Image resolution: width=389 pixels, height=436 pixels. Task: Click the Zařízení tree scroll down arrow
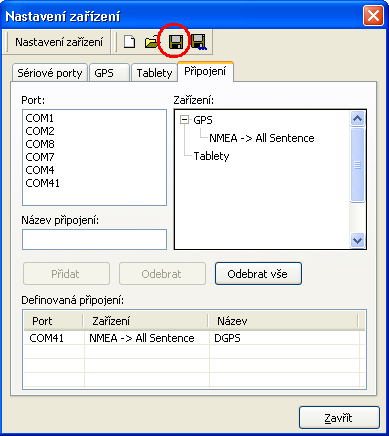pos(358,240)
